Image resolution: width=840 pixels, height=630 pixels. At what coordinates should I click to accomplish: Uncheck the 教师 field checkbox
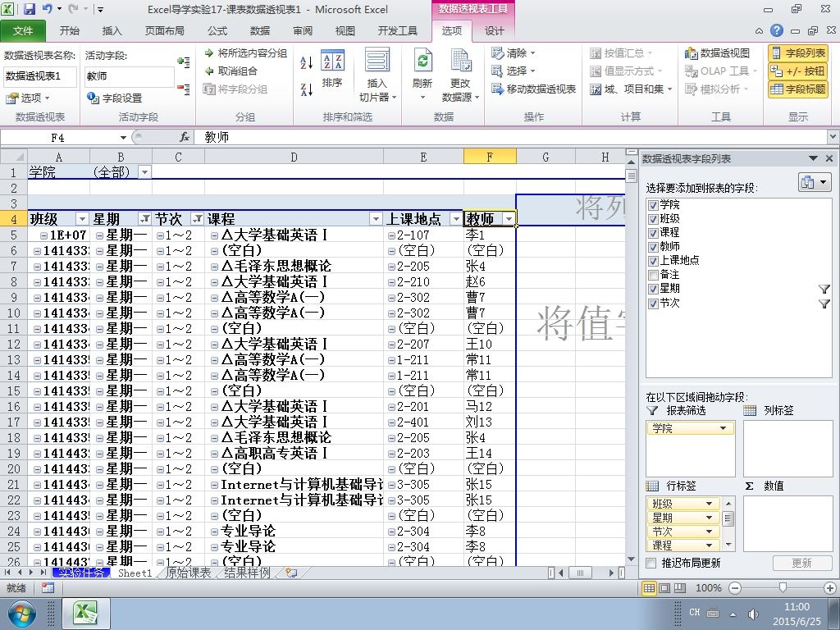coord(653,247)
